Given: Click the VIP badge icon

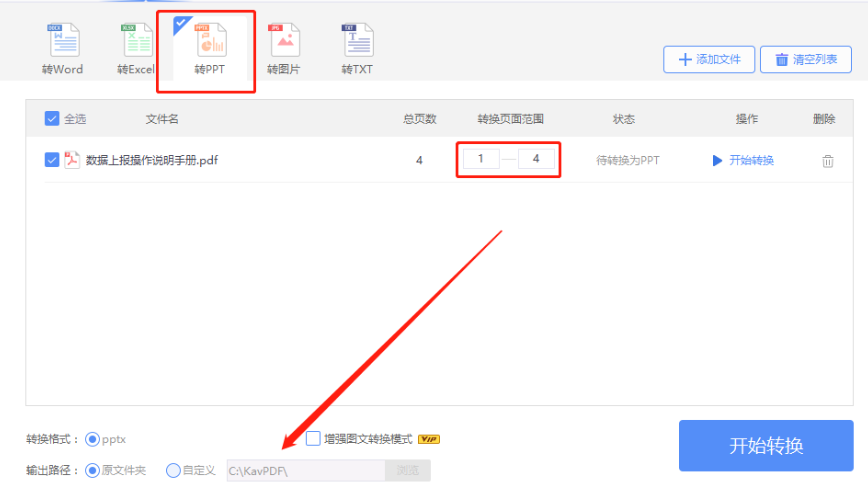Looking at the screenshot, I should [x=429, y=439].
